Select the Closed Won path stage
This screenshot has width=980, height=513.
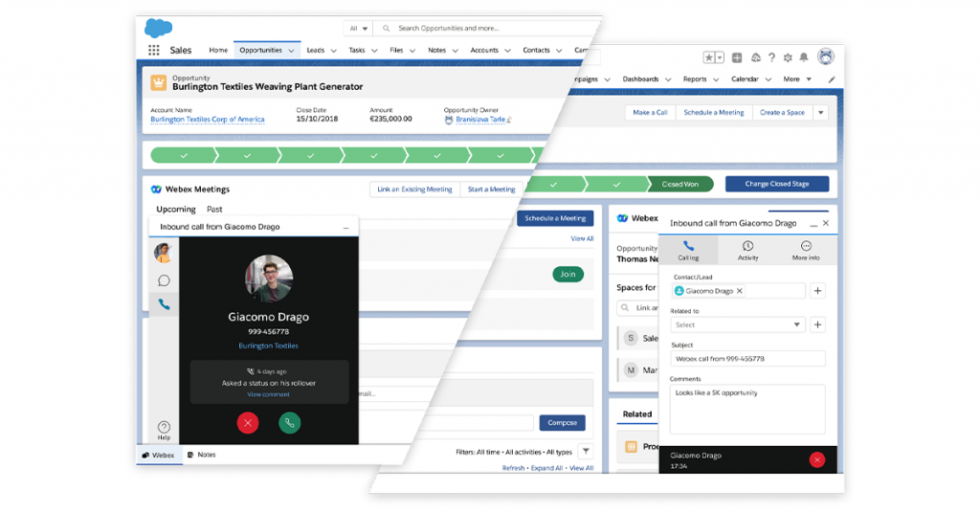point(680,185)
